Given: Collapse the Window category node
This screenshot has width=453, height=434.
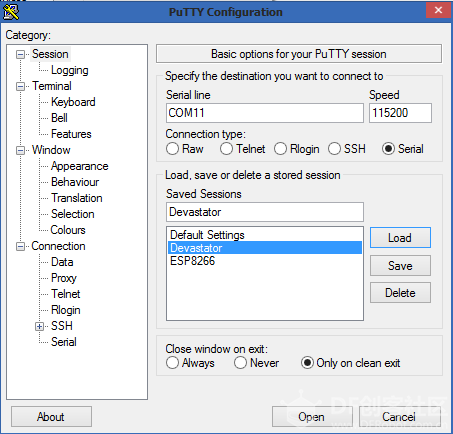Looking at the screenshot, I should tap(21, 150).
